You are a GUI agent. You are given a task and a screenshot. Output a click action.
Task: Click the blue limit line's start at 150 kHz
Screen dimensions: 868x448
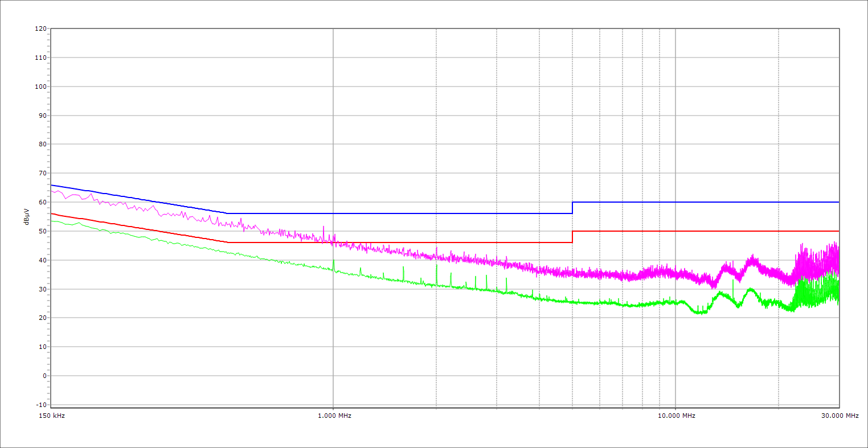[x=52, y=185]
